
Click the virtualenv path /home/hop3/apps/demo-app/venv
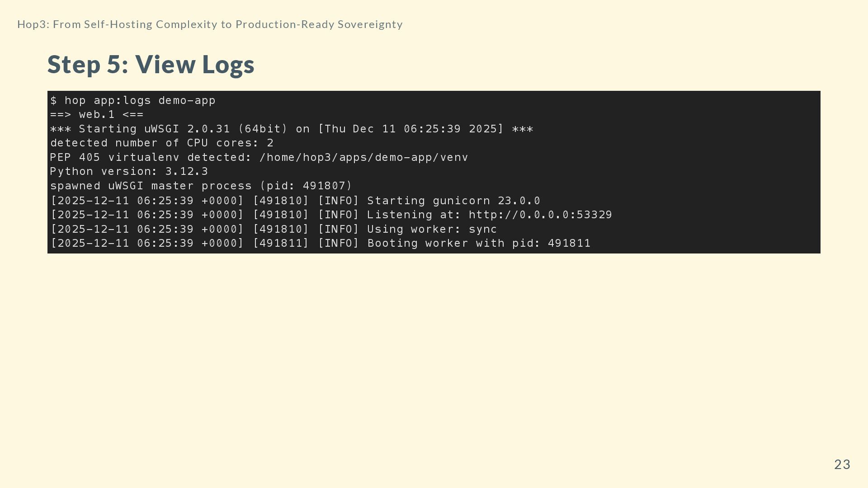pyautogui.click(x=363, y=158)
